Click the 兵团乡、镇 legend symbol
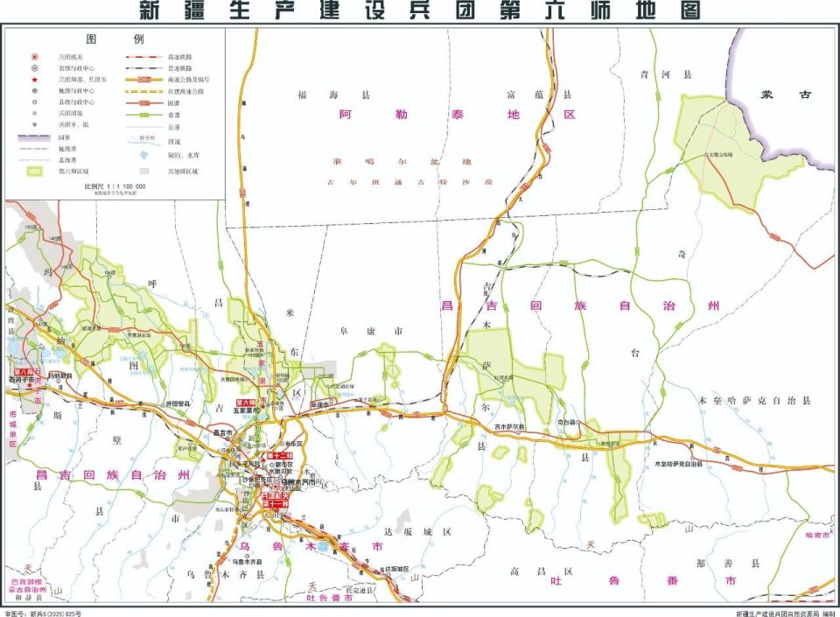This screenshot has width=840, height=617. (35, 124)
